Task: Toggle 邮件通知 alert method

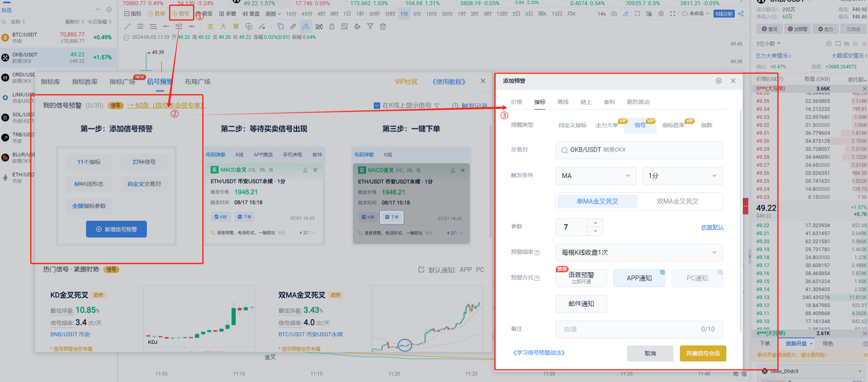Action: [581, 304]
